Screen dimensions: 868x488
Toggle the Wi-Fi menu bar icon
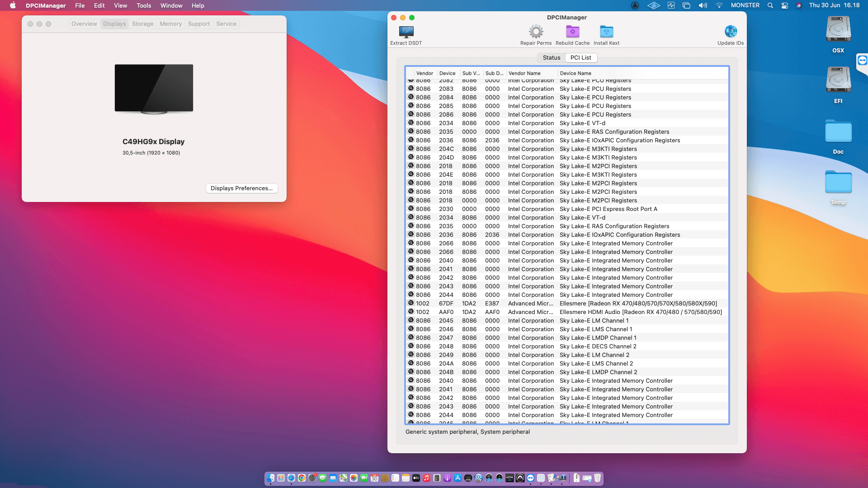pyautogui.click(x=719, y=5)
